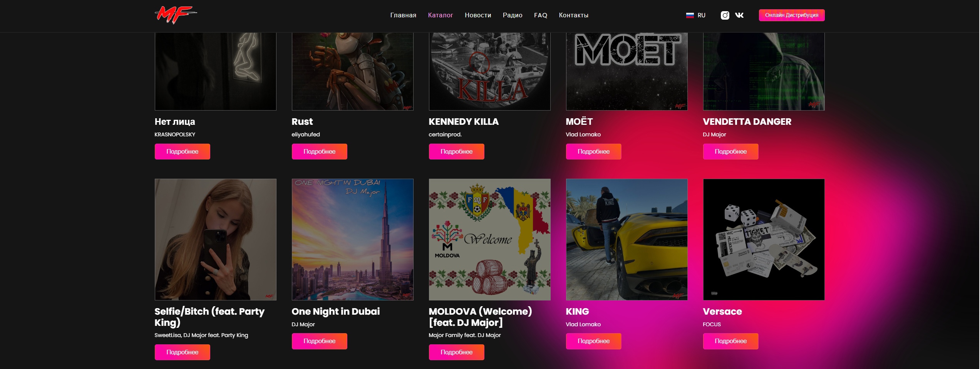Open the VK social icon
980x369 pixels.
[x=739, y=15]
